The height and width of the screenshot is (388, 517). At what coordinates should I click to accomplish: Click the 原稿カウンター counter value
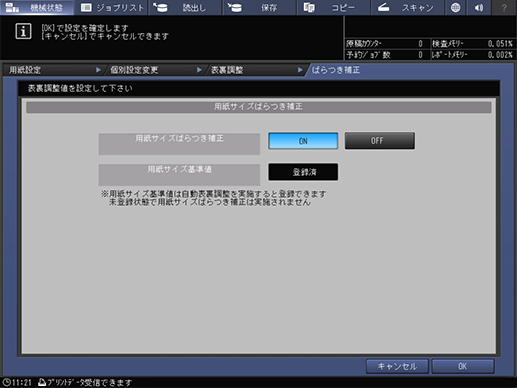(x=420, y=44)
